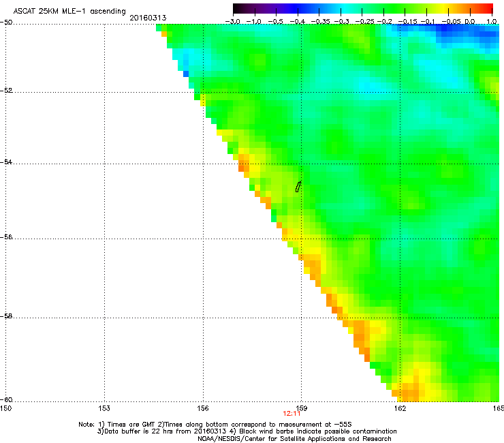Click the -3.0 color scale label
504x443 pixels.
233,22
